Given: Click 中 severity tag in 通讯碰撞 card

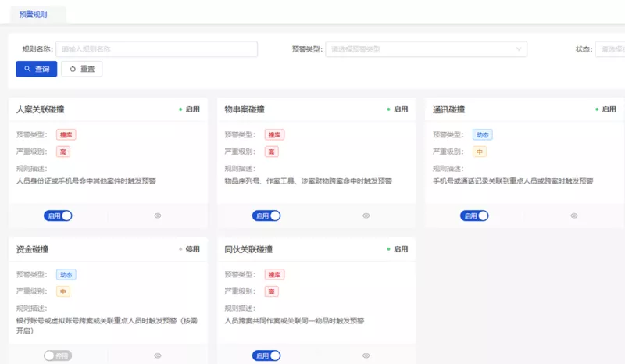Looking at the screenshot, I should (x=480, y=152).
